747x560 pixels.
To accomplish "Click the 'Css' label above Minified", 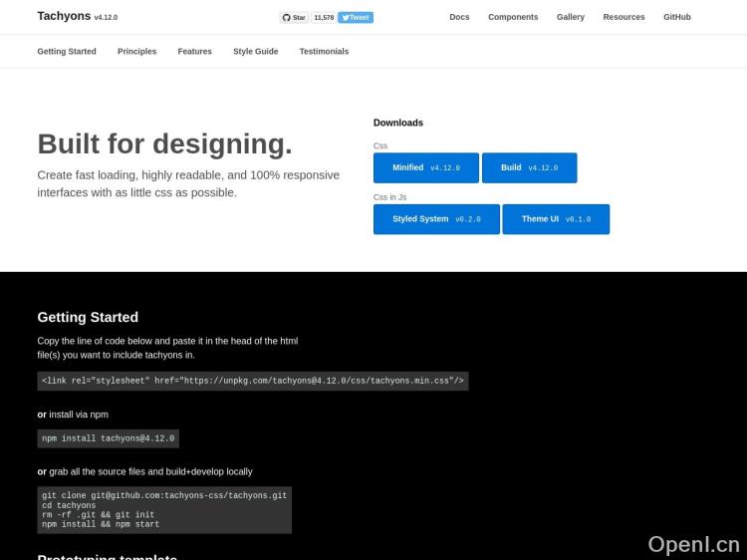I will click(x=380, y=145).
